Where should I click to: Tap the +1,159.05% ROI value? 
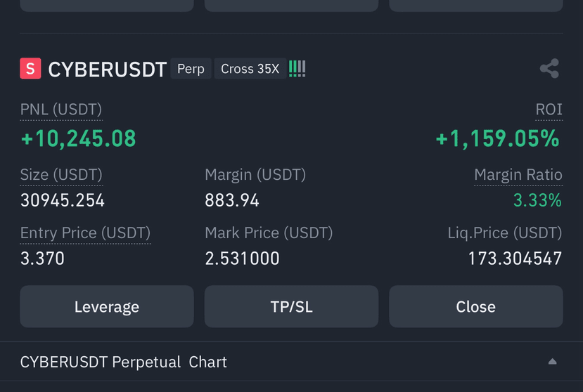[x=497, y=138]
